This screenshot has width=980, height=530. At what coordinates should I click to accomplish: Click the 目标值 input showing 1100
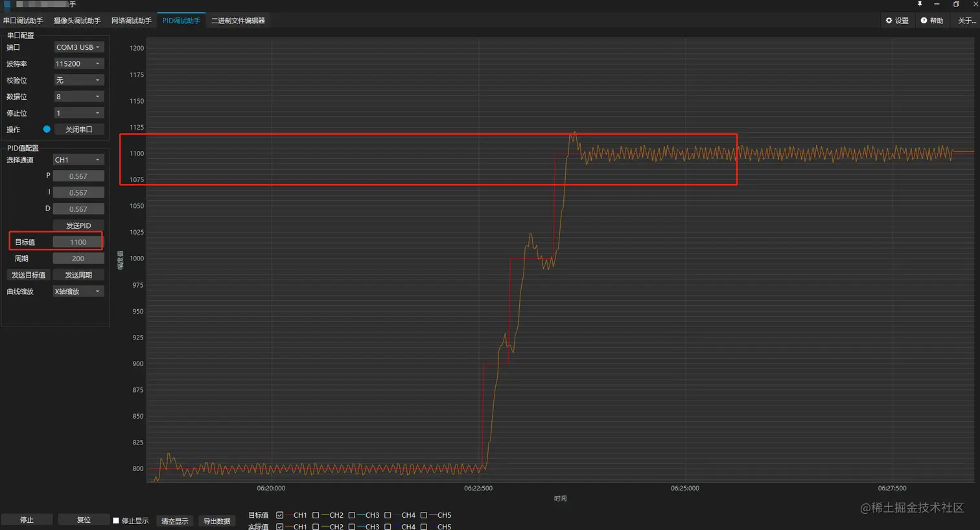(78, 242)
